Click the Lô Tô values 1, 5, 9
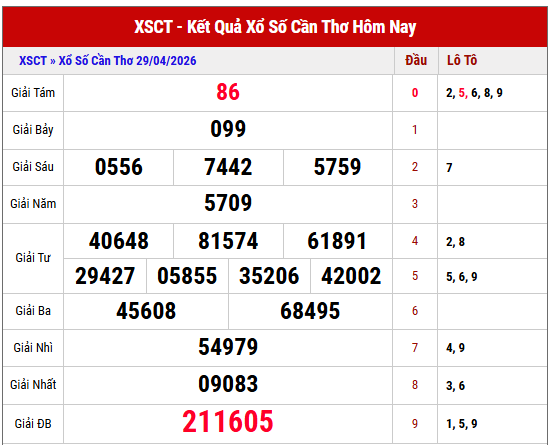Viewport: 550px width, 445px height. tap(462, 424)
